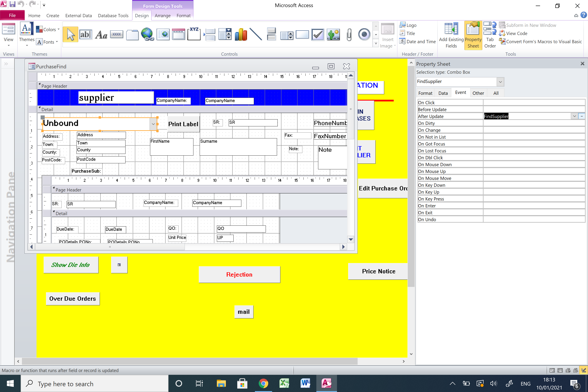The height and width of the screenshot is (392, 588).
Task: Open the File tab
Action: [12, 15]
